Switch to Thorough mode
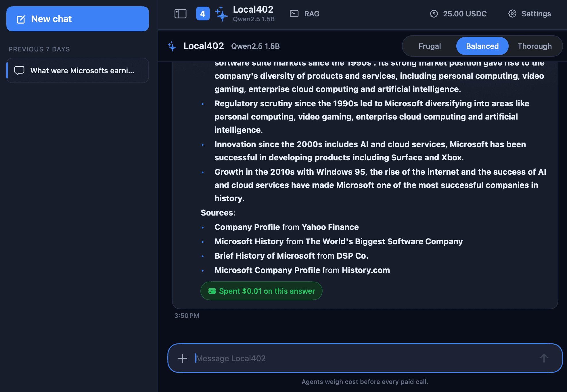Viewport: 567px width, 392px height. [535, 46]
